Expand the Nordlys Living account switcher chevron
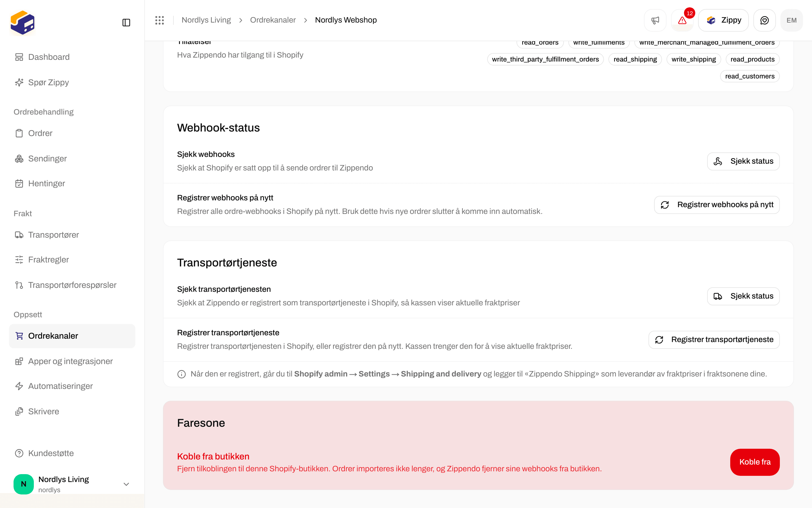 (x=126, y=484)
